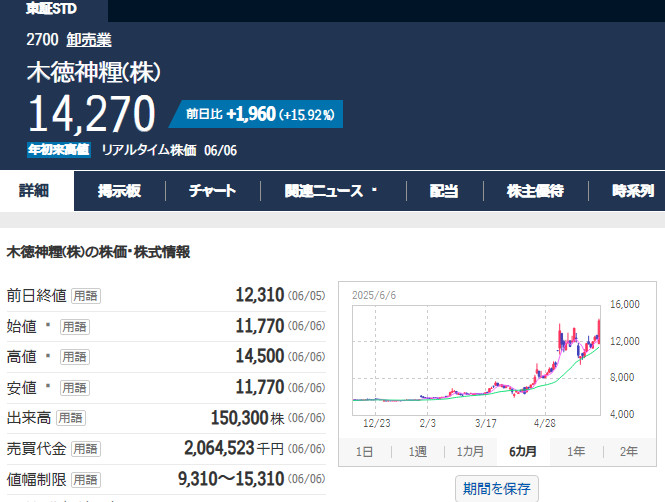This screenshot has height=502, width=665.
Task: Click the 前日比 +1,960 change badge
Action: click(x=256, y=114)
